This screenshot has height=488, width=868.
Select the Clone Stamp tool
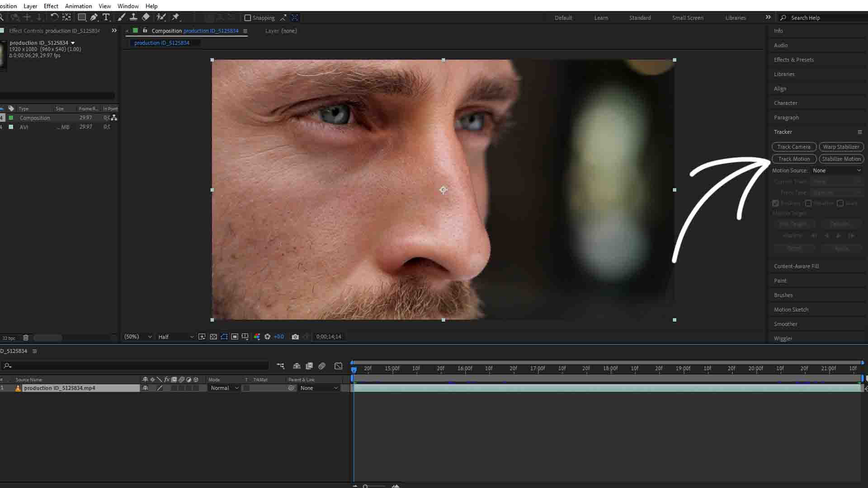[133, 18]
